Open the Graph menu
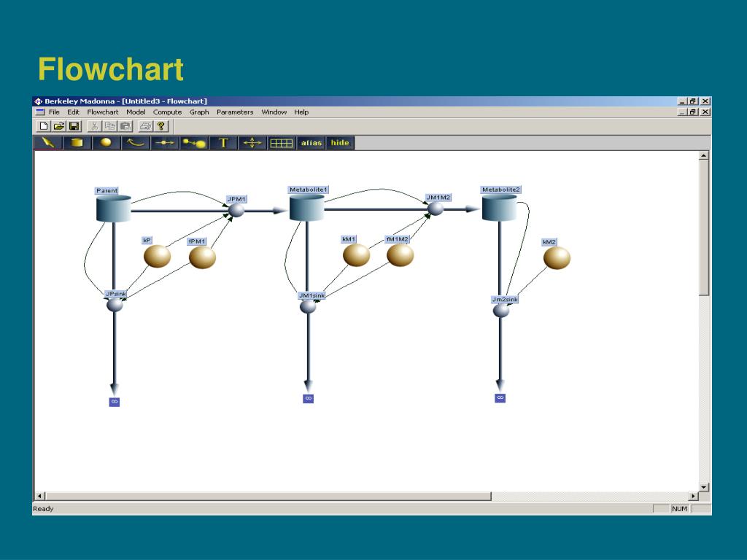 coord(199,112)
